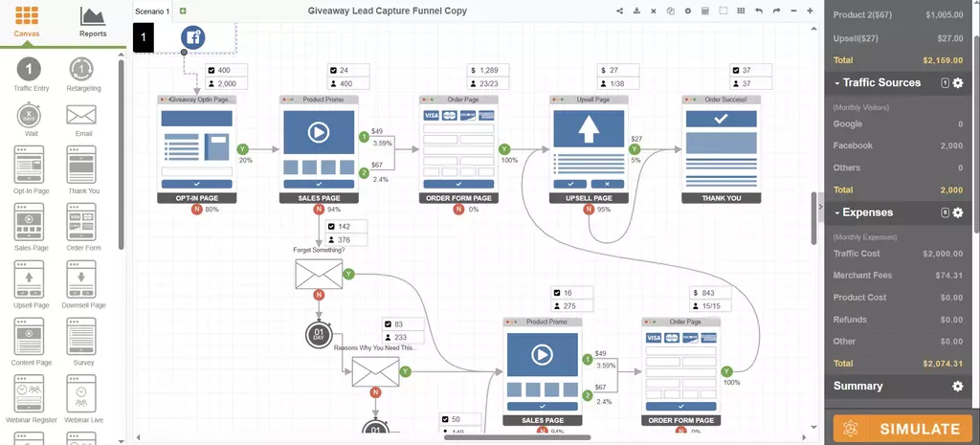Select the Wait timer element in sidebar
980x445 pixels.
(x=32, y=120)
